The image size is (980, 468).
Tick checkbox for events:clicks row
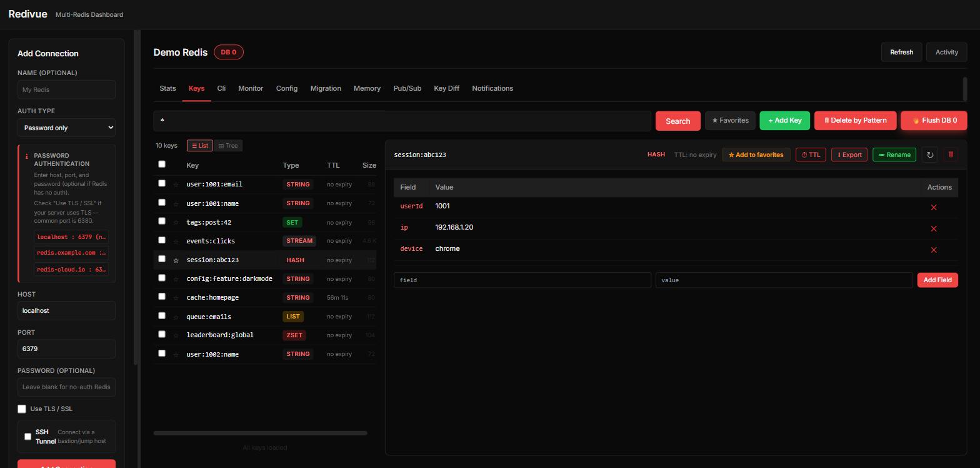[162, 240]
